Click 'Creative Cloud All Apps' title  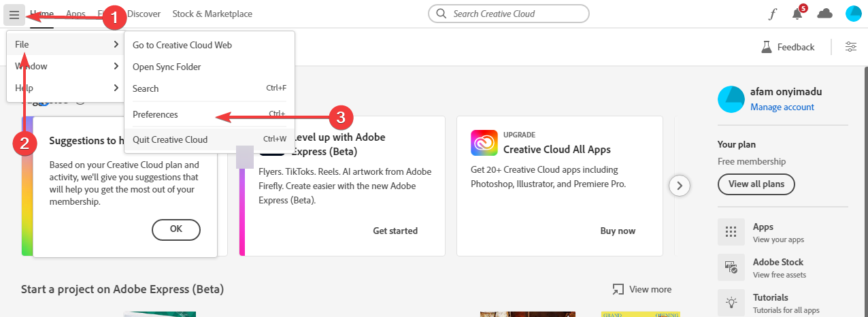(557, 150)
